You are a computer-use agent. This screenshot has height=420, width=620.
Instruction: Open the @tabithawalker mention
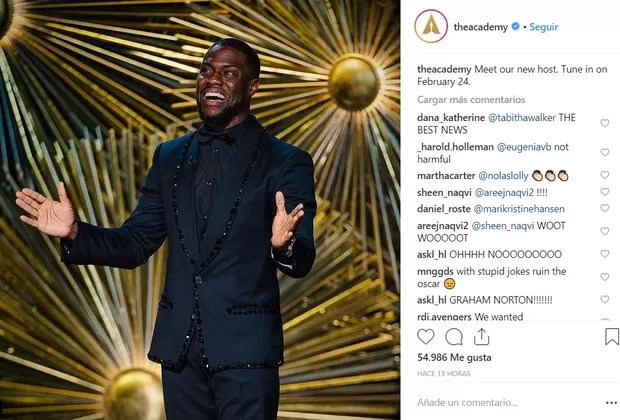click(x=522, y=117)
